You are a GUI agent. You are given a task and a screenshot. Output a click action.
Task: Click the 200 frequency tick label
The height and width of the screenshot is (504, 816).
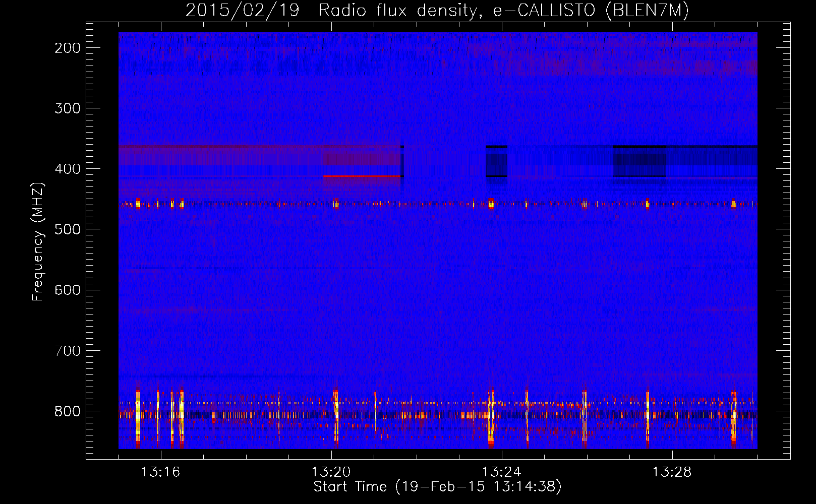68,48
